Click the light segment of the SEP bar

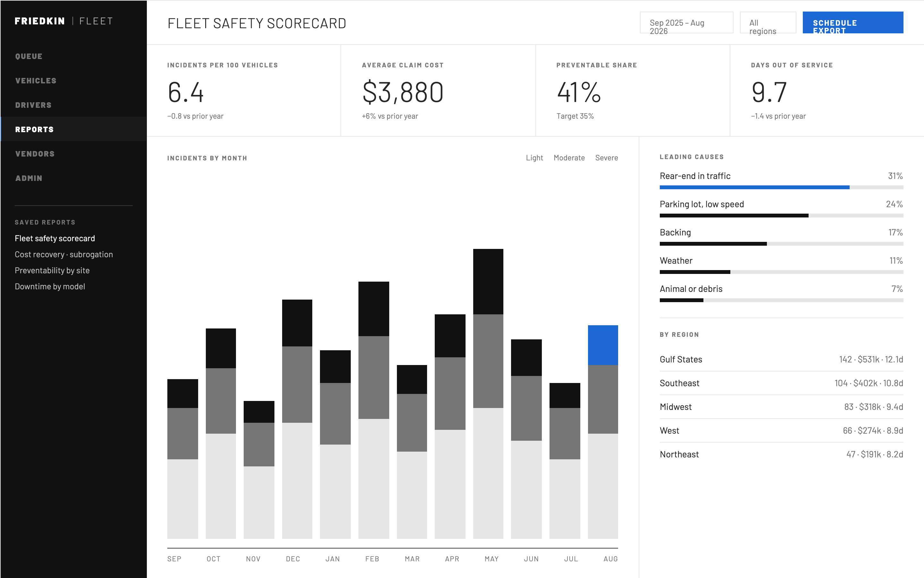[x=183, y=499]
